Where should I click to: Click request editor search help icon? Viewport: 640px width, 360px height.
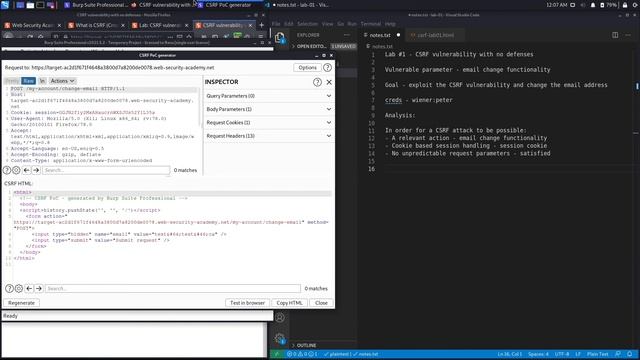[7, 170]
